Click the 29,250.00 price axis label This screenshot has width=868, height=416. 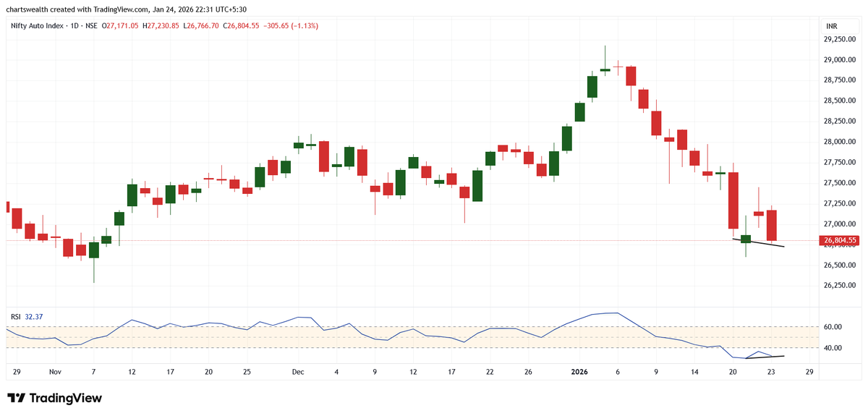pyautogui.click(x=840, y=40)
